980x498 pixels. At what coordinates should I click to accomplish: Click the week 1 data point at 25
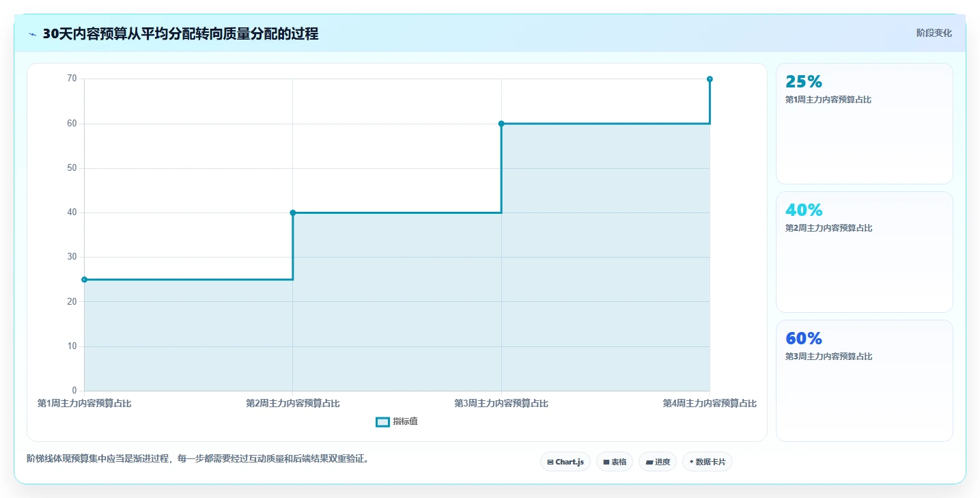pyautogui.click(x=84, y=279)
